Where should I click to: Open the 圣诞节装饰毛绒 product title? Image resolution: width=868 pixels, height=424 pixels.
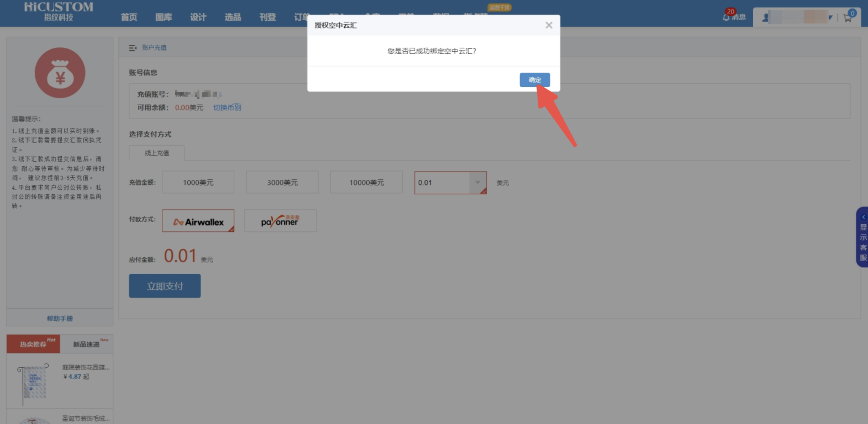tap(86, 418)
